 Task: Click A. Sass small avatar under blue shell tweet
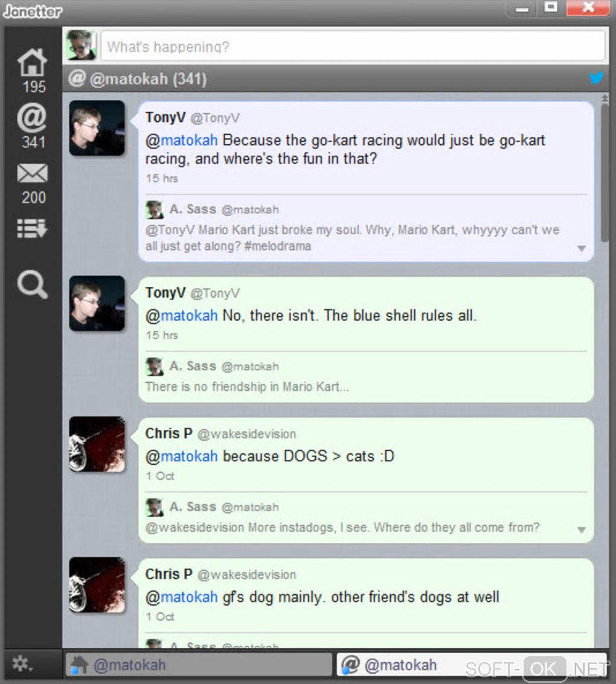[155, 367]
